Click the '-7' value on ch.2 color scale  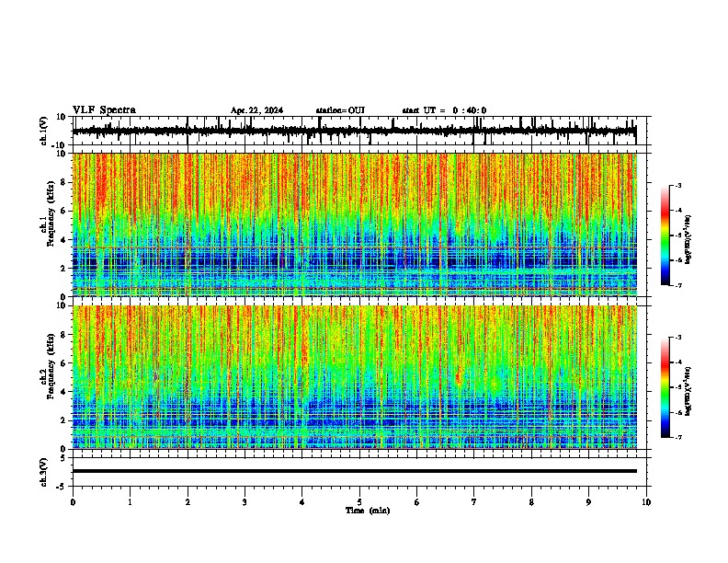677,437
